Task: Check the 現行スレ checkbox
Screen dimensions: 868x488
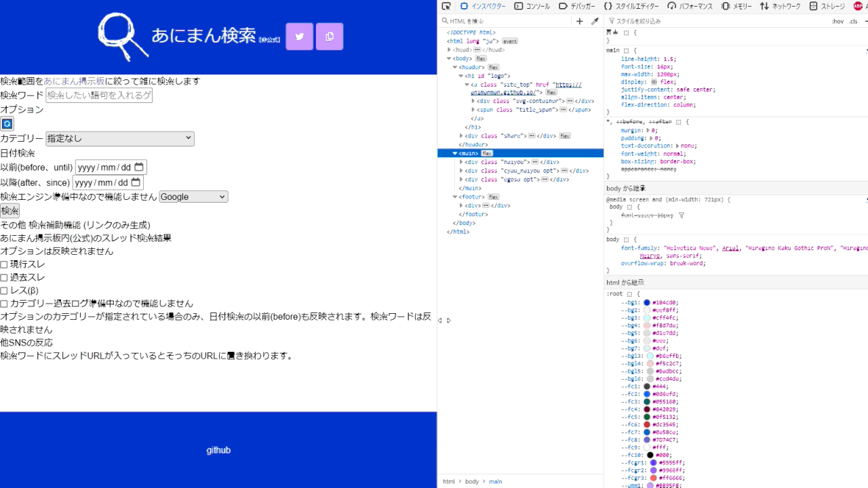Action: pos(4,264)
